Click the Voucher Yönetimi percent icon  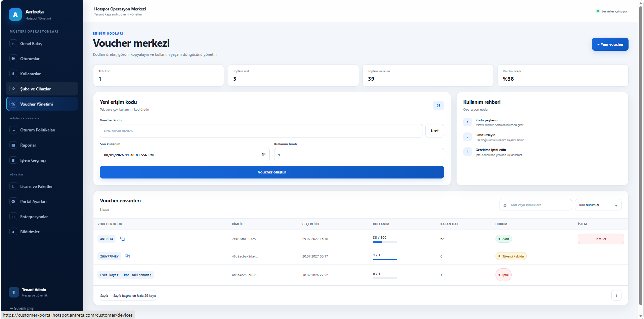point(13,104)
